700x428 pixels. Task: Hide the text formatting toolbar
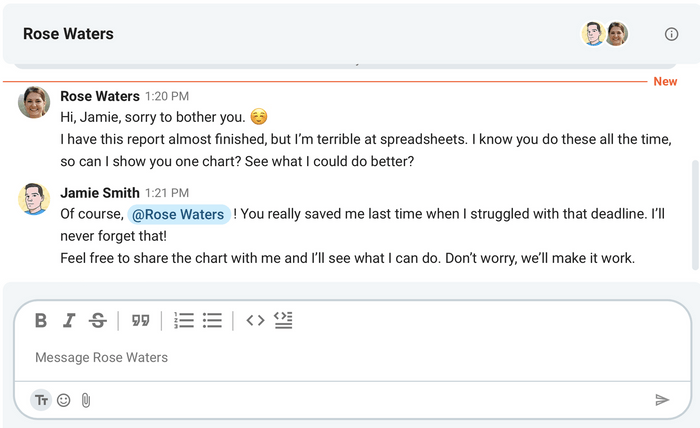click(x=41, y=400)
